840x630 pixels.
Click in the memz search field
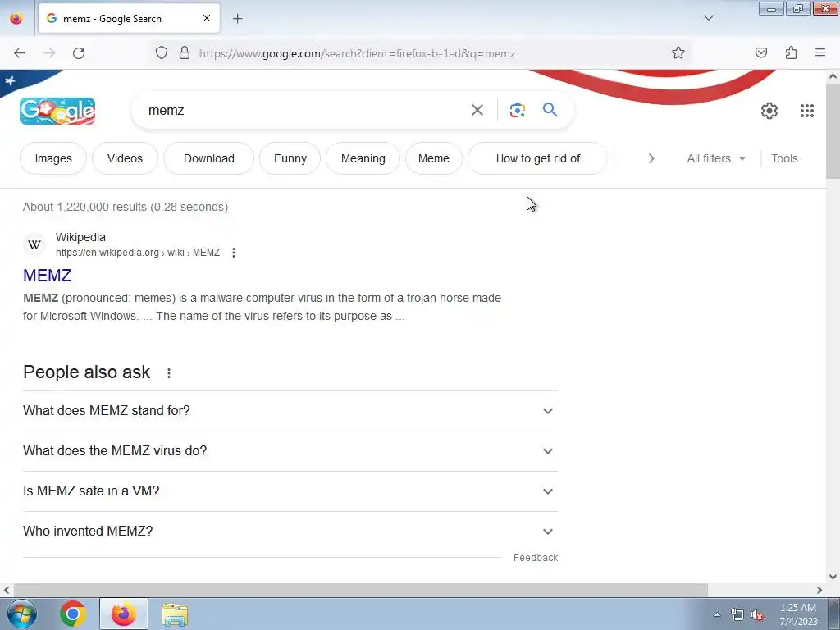pyautogui.click(x=305, y=111)
